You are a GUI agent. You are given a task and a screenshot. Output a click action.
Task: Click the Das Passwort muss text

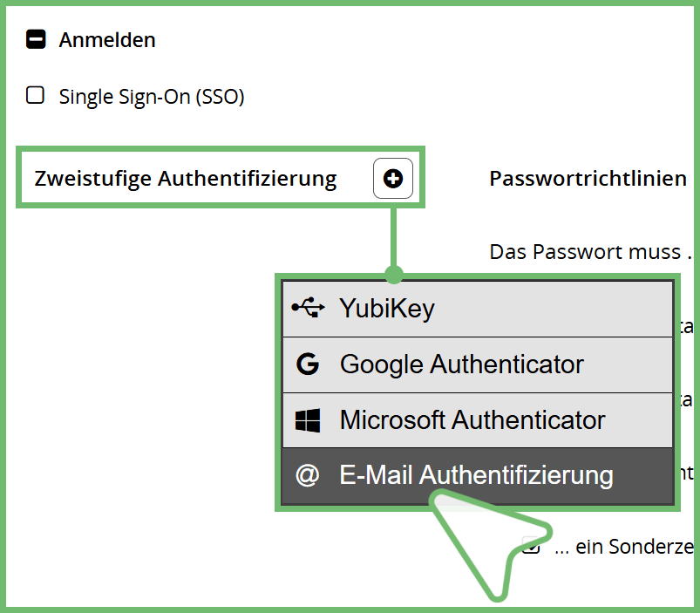[590, 252]
